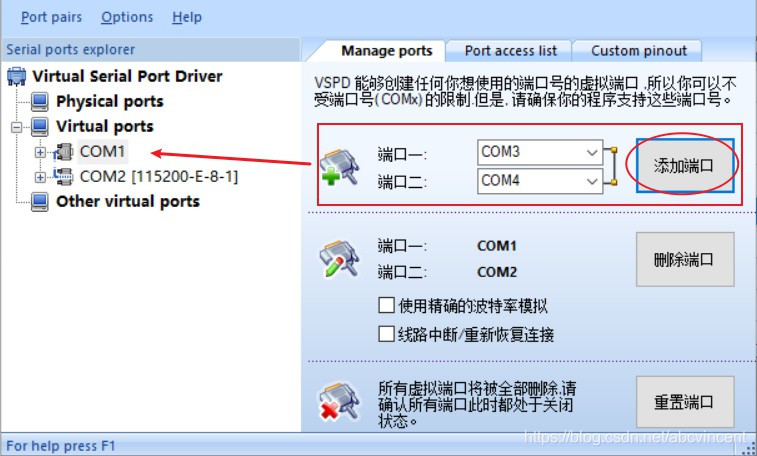Click the add port pair icon with green plus
The width and height of the screenshot is (757, 456).
340,167
